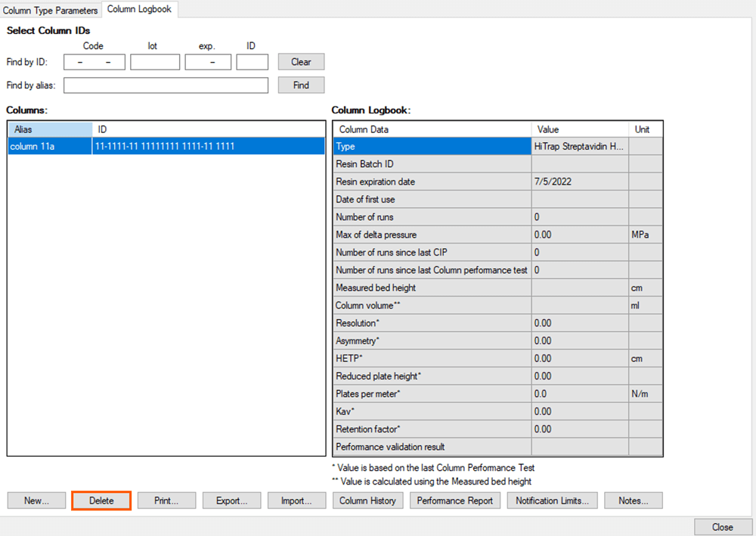Select the column 11a row
This screenshot has height=536, width=756.
166,147
